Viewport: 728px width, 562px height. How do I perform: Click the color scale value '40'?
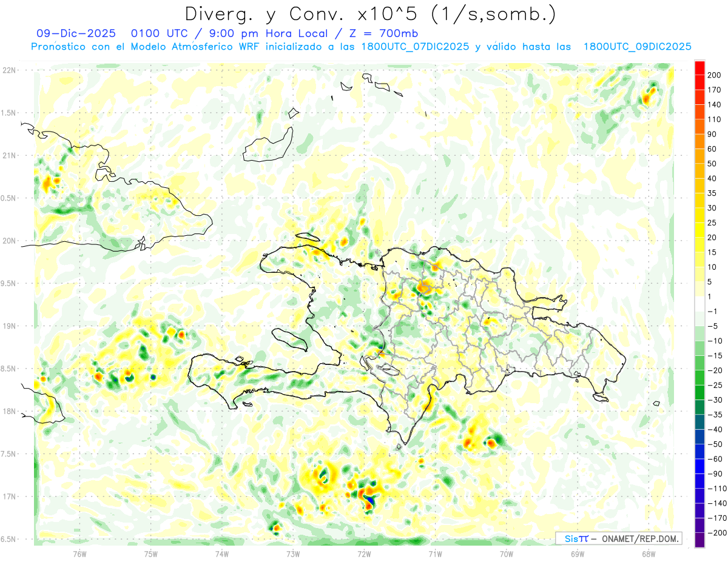[712, 178]
